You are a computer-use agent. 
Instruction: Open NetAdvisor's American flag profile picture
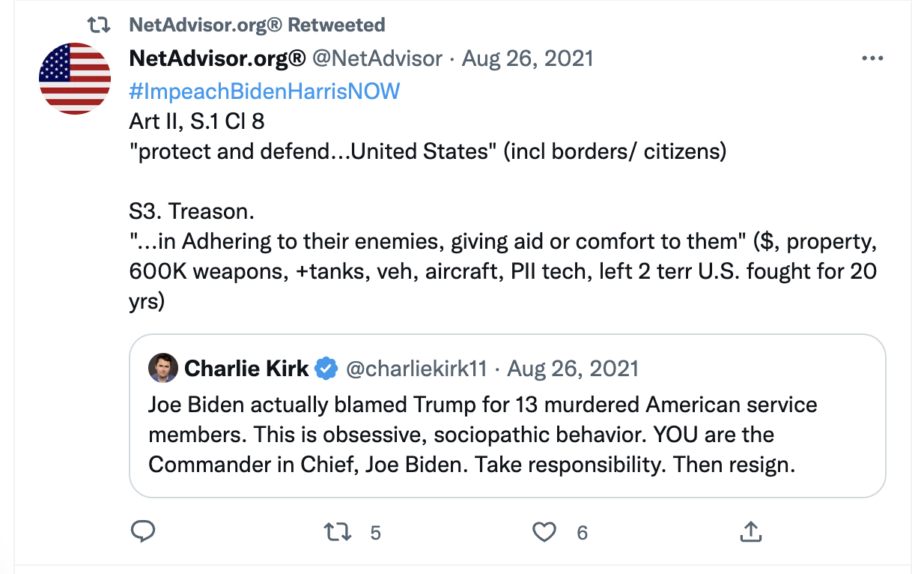(x=75, y=76)
